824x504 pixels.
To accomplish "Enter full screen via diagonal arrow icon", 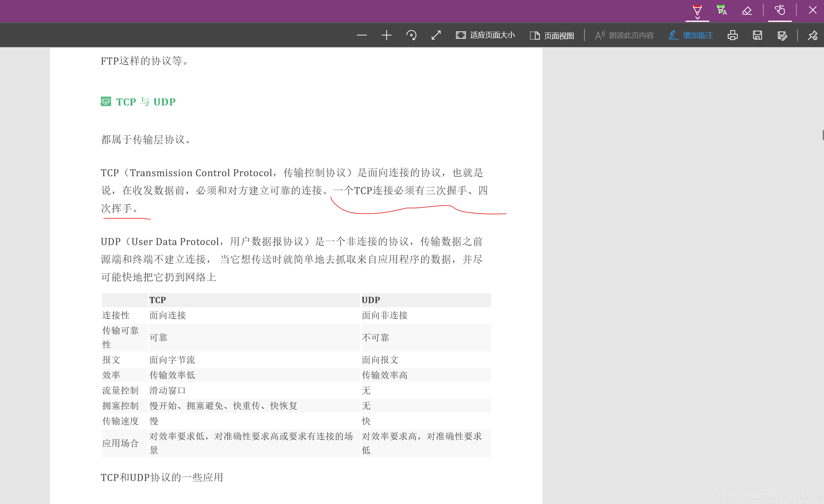I will pos(436,35).
